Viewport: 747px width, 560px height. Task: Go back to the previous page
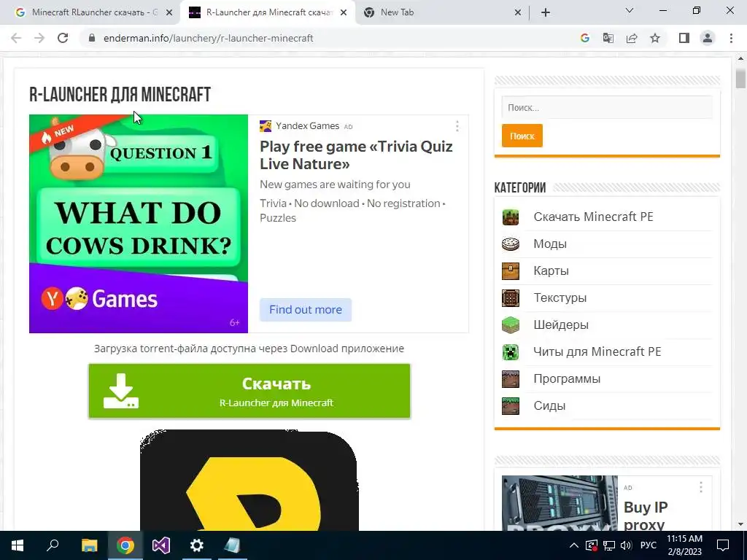coord(16,38)
